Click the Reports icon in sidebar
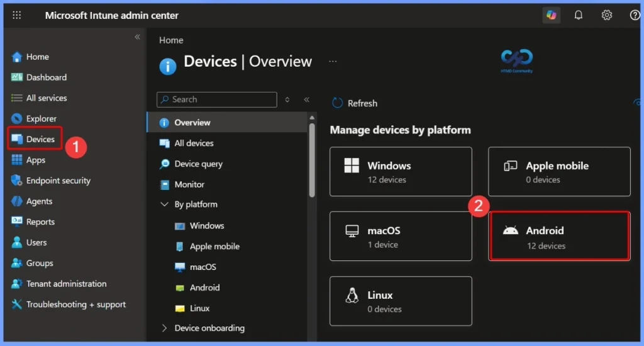The width and height of the screenshot is (644, 346). pyautogui.click(x=16, y=221)
